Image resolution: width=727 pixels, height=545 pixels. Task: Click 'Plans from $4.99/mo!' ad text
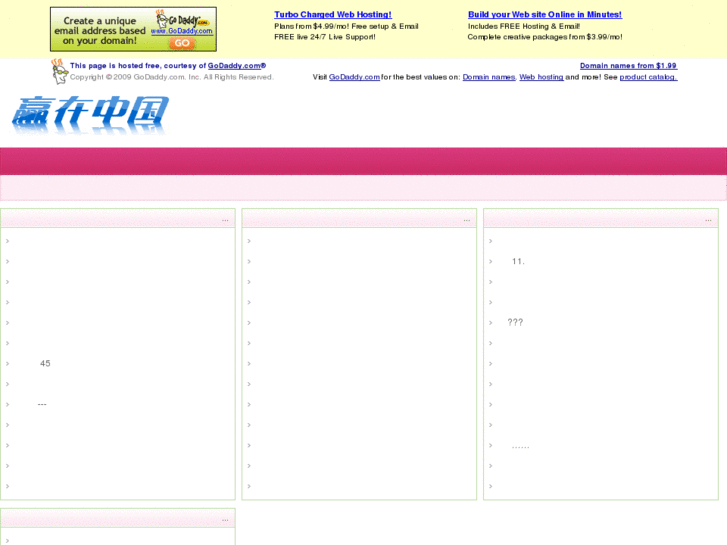(x=313, y=26)
